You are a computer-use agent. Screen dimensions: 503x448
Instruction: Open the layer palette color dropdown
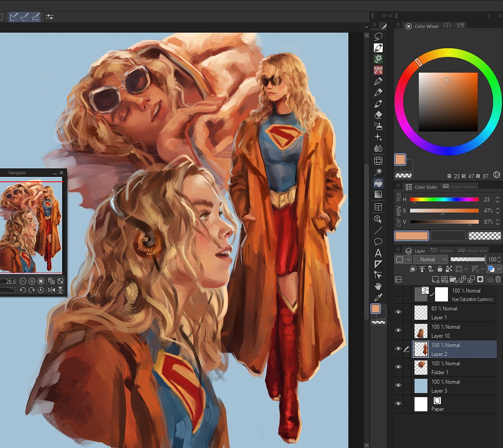pyautogui.click(x=403, y=259)
